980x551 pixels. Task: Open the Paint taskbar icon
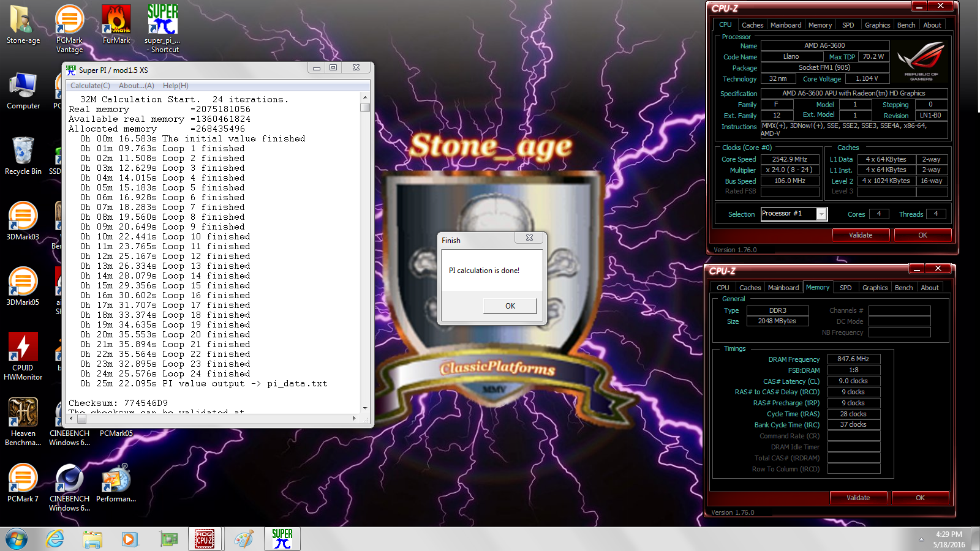click(244, 539)
